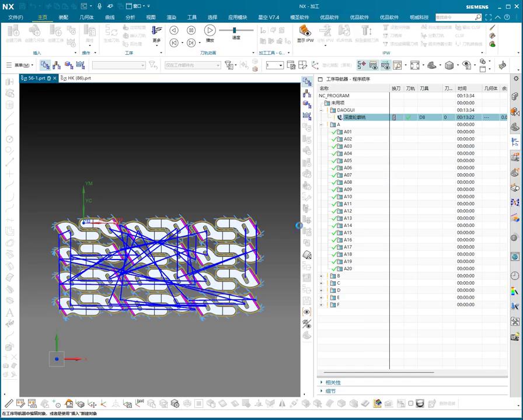The image size is (523, 420).
Task: Click the settings gear in resource bar
Action: [515, 79]
